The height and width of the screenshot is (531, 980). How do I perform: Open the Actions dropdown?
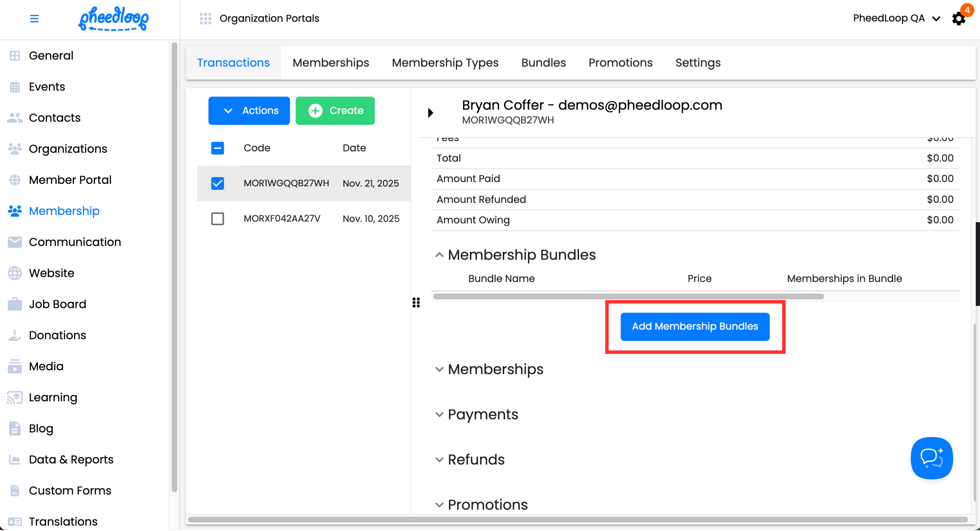pyautogui.click(x=249, y=111)
